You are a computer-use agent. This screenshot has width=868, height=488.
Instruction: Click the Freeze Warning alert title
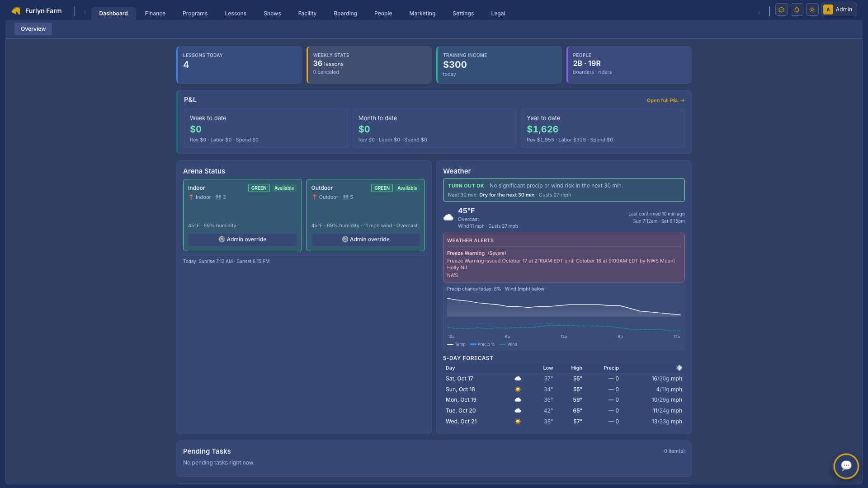point(466,253)
